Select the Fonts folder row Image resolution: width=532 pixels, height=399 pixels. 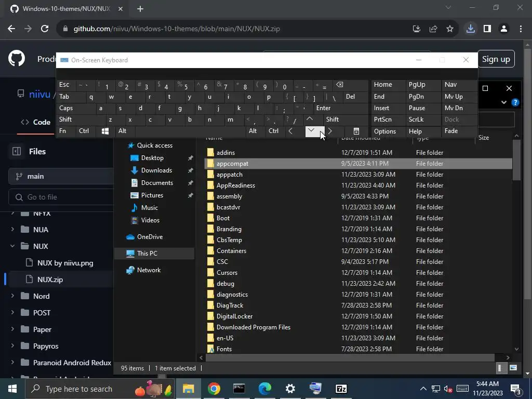tap(358, 349)
